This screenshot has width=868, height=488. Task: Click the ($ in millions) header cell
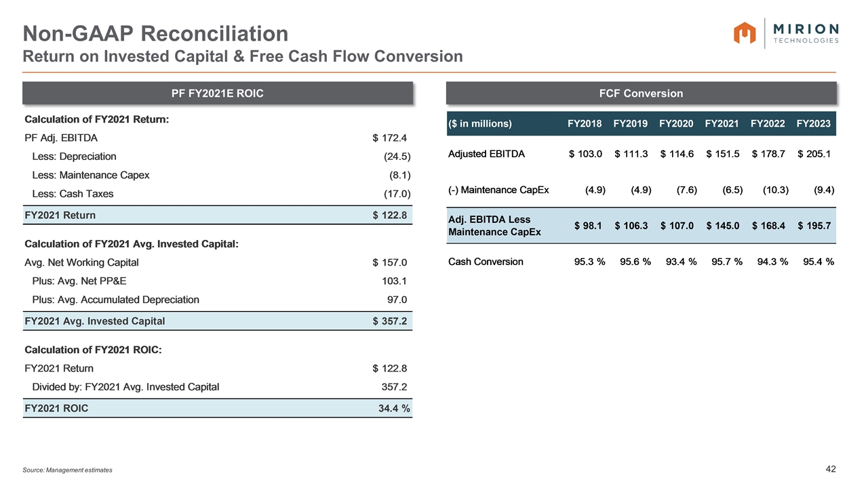tap(480, 123)
